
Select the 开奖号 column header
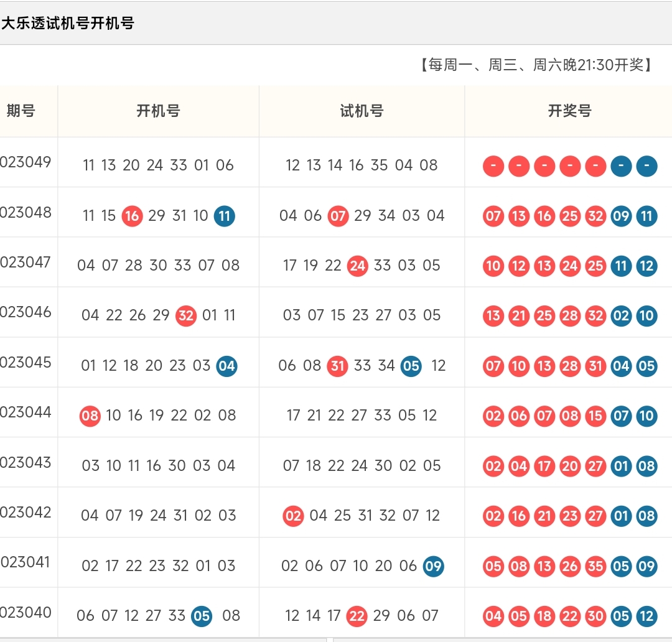click(569, 111)
